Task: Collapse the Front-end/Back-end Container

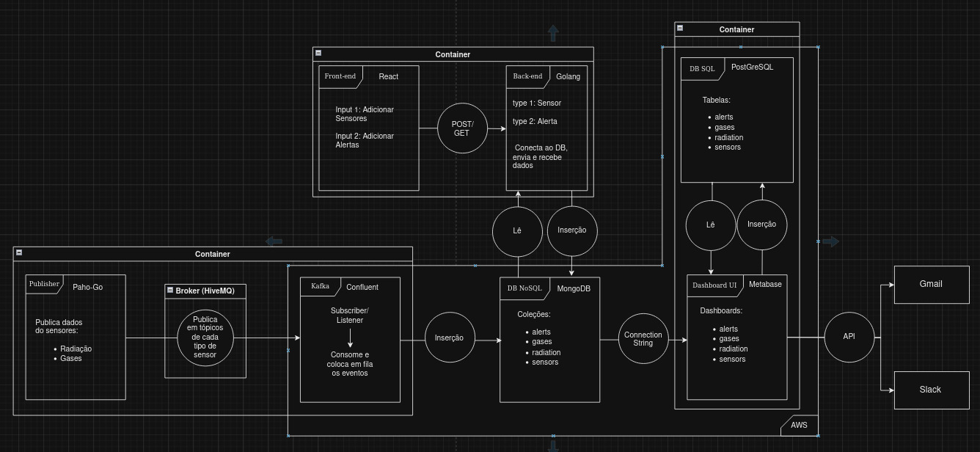Action: pyautogui.click(x=318, y=53)
